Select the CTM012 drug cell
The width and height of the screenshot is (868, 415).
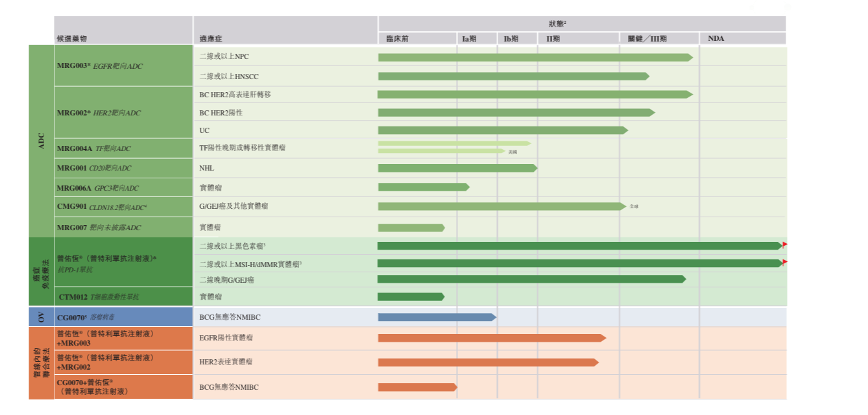click(x=99, y=297)
